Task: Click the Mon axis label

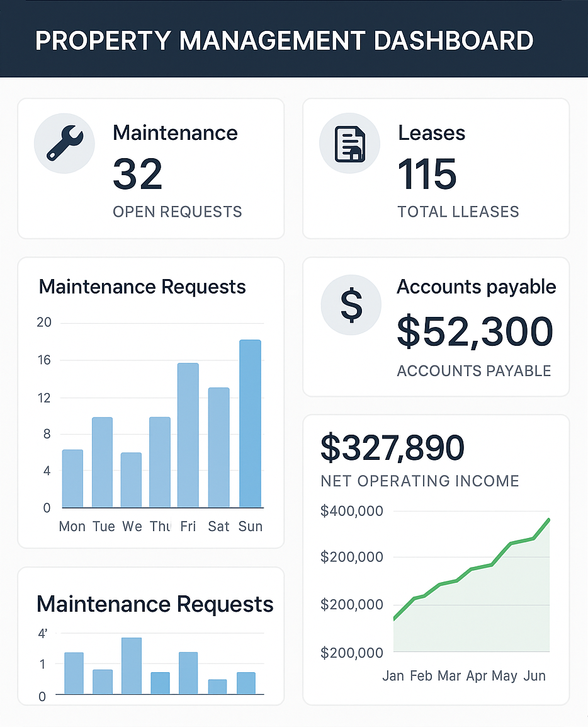Action: pyautogui.click(x=72, y=527)
